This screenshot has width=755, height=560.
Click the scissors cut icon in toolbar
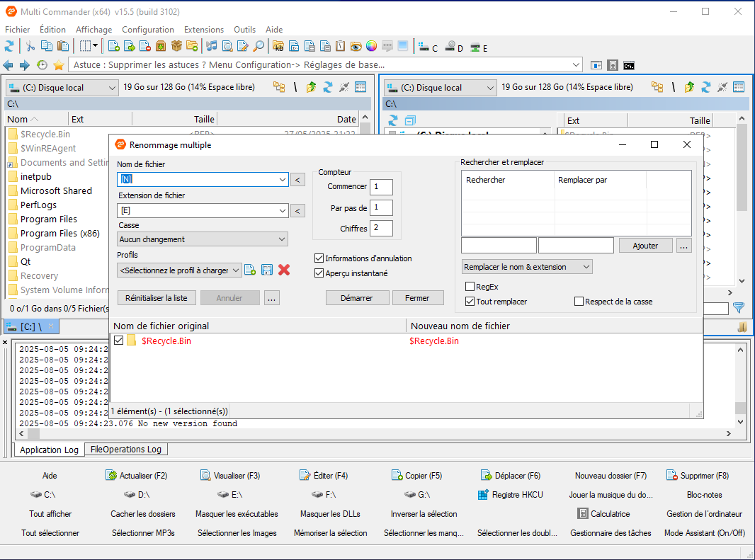[30, 47]
